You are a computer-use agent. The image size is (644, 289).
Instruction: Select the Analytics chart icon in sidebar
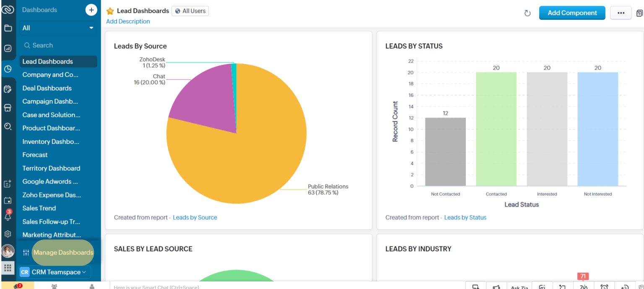click(8, 48)
